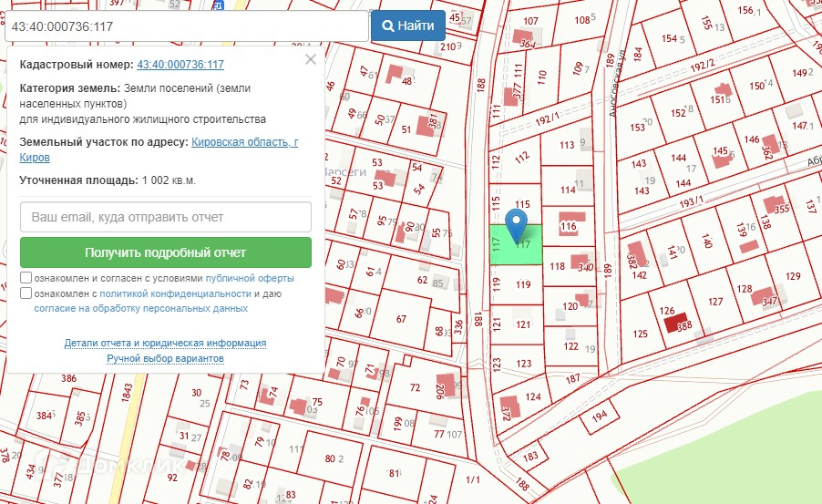The image size is (822, 504).
Task: Click the Найти search button
Action: coord(408,26)
